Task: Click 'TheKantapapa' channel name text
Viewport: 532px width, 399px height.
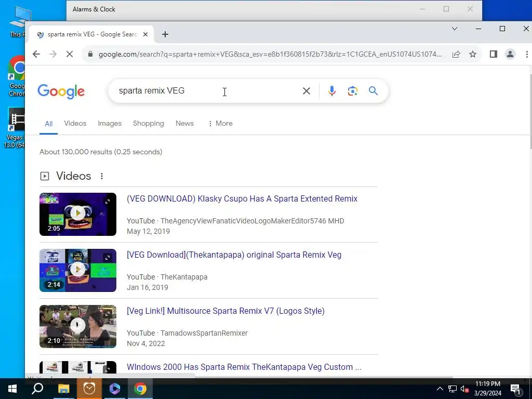Action: coord(184,277)
